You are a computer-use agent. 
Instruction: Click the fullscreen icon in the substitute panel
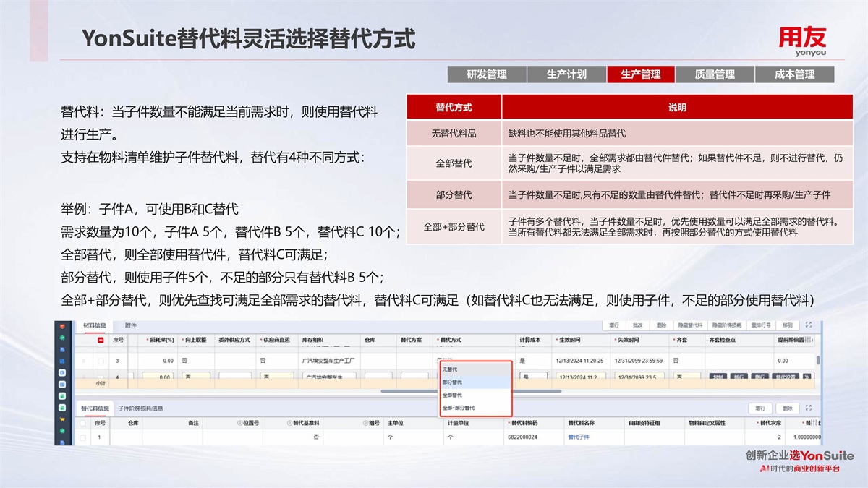pyautogui.click(x=809, y=408)
